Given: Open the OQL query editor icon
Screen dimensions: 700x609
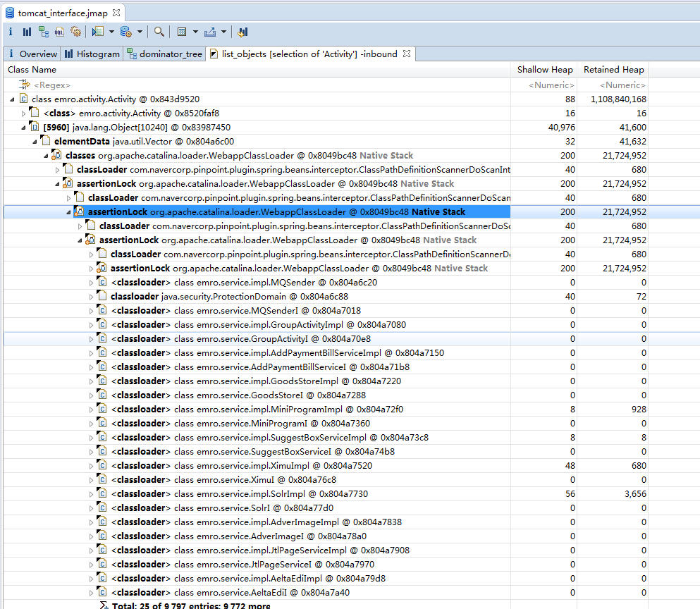Looking at the screenshot, I should point(59,32).
